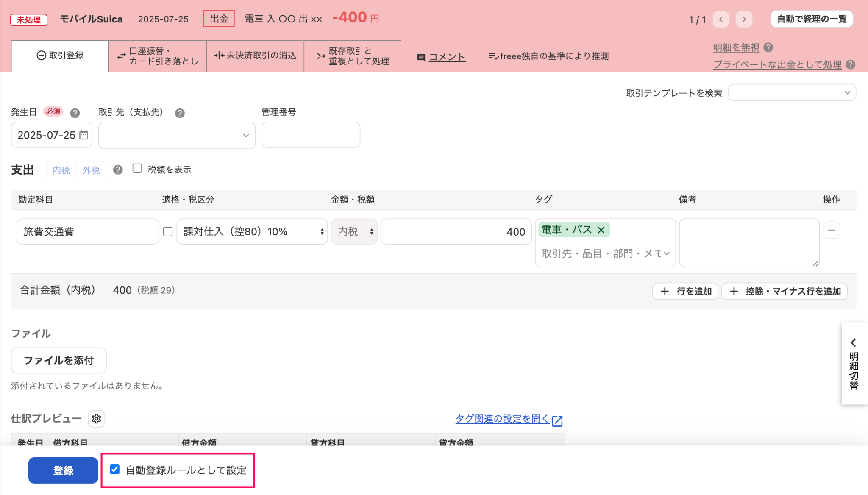Click help icon beside 内税/外税 toggle
The image size is (868, 495).
[x=118, y=170]
